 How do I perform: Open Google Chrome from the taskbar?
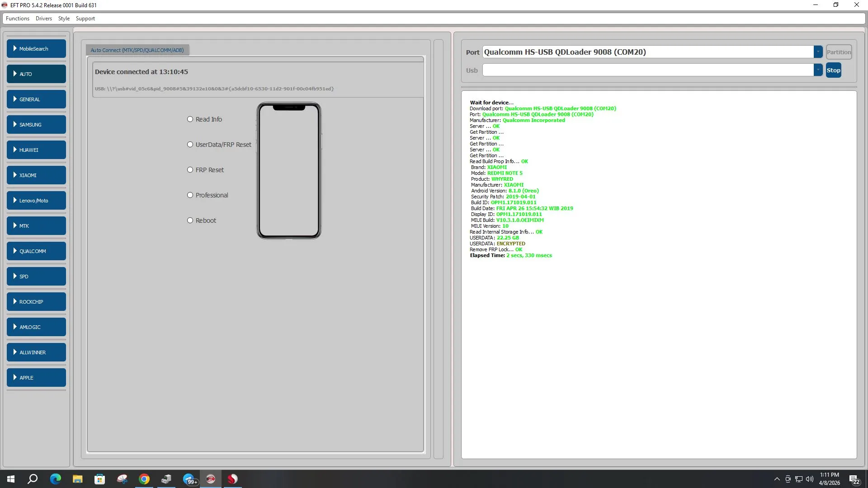[144, 479]
